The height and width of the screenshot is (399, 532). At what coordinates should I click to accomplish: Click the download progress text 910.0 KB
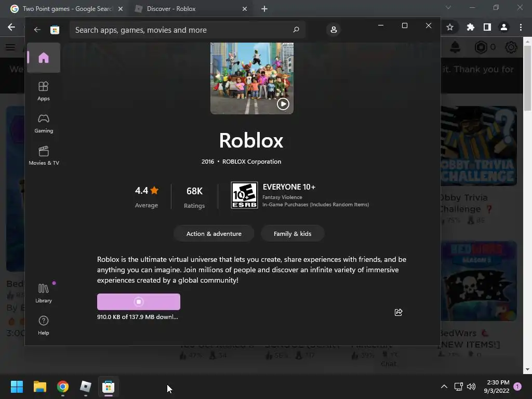coord(137,317)
